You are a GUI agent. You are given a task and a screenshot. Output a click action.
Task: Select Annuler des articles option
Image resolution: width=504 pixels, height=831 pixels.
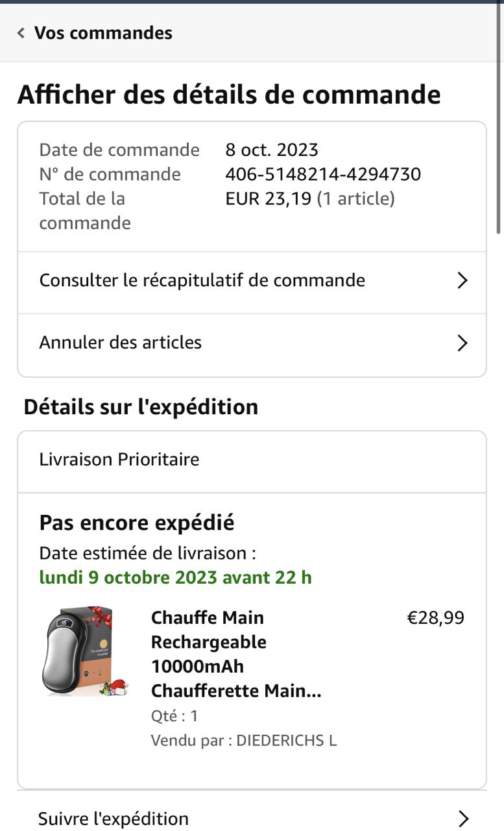121,342
